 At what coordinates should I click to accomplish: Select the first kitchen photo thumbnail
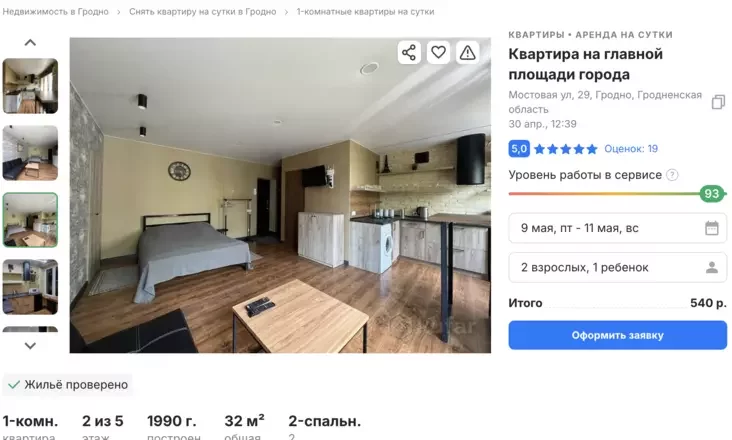pos(30,86)
